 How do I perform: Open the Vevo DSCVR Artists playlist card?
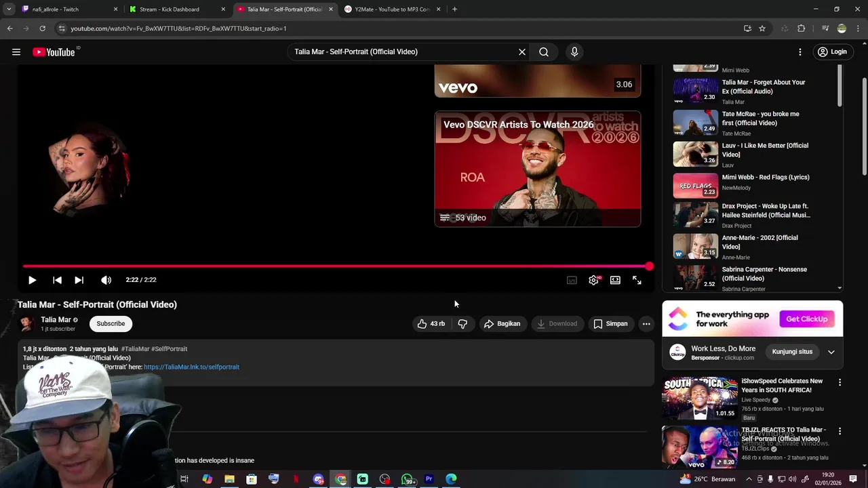point(538,169)
